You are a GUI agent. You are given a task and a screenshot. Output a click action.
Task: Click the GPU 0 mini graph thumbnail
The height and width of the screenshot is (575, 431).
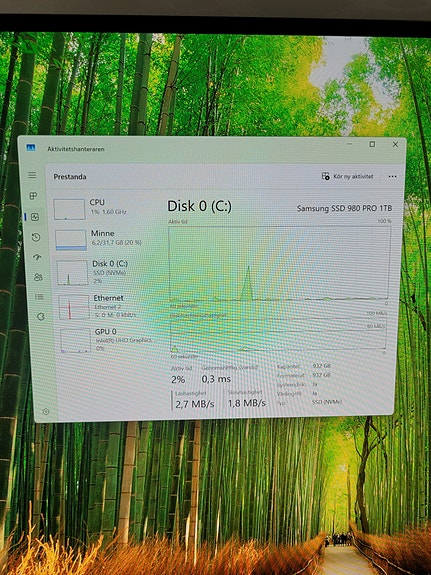pos(75,340)
